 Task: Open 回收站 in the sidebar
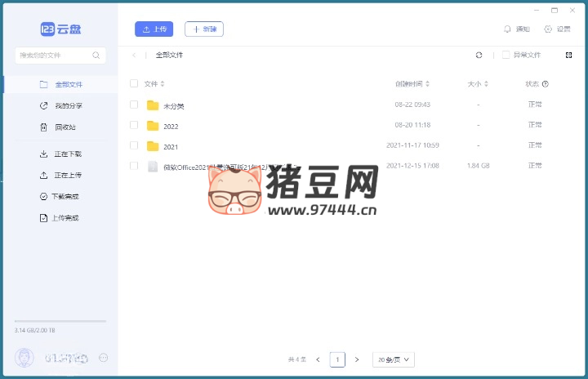[64, 127]
